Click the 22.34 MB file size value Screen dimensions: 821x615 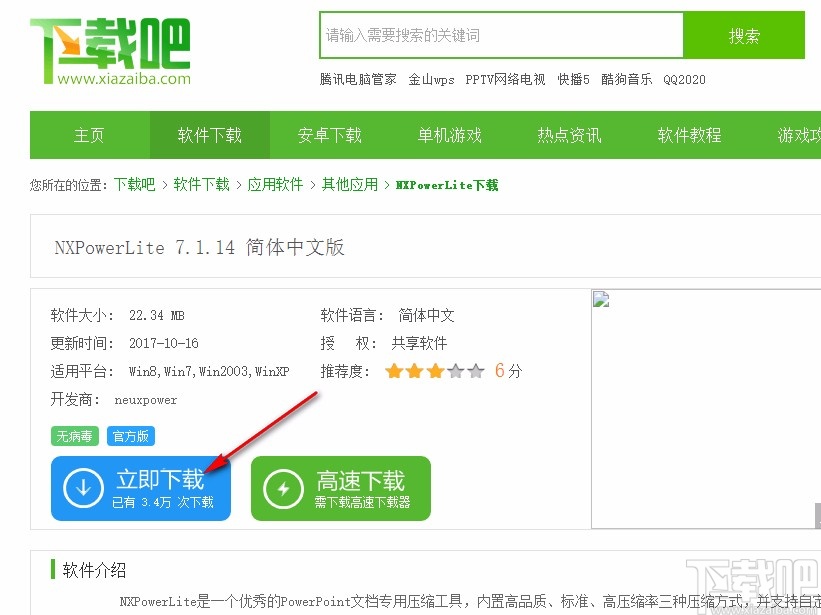pyautogui.click(x=157, y=315)
